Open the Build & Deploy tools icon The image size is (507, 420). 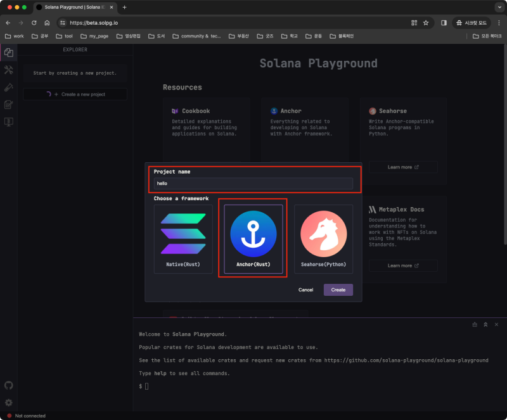(x=9, y=70)
